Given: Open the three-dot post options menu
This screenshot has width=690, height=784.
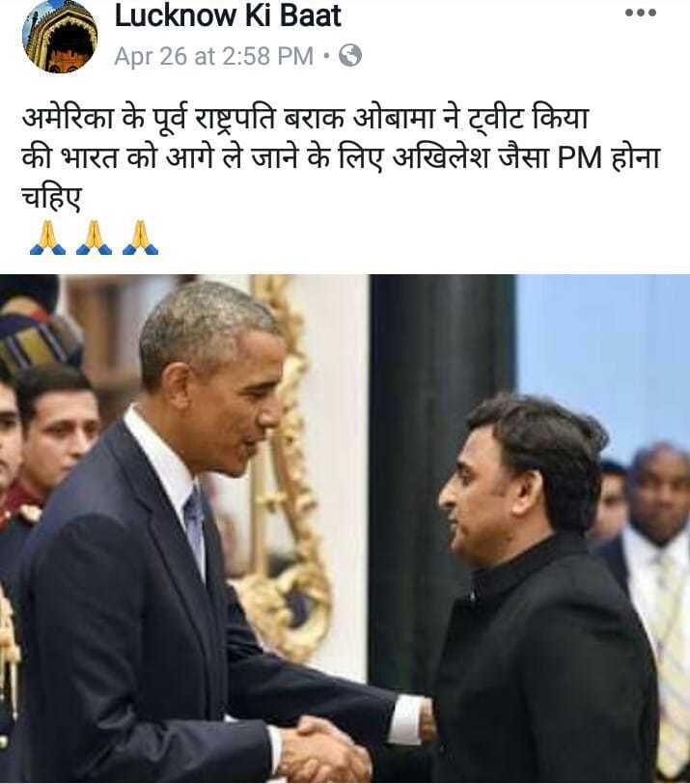Looking at the screenshot, I should (x=640, y=13).
